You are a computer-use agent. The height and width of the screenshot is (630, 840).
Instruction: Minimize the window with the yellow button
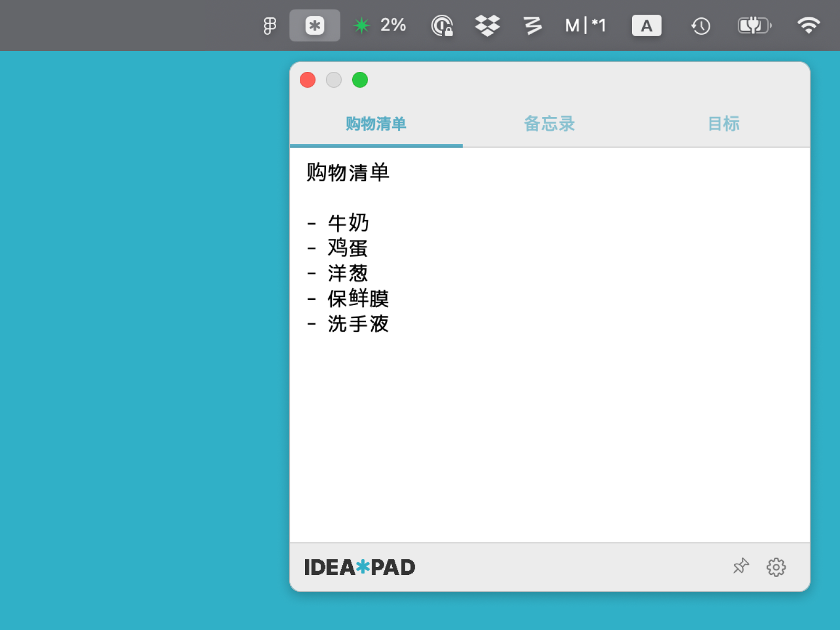334,80
